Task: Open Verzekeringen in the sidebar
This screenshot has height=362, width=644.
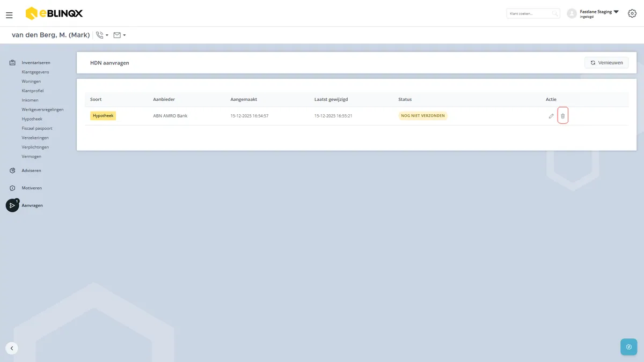Action: [x=35, y=138]
